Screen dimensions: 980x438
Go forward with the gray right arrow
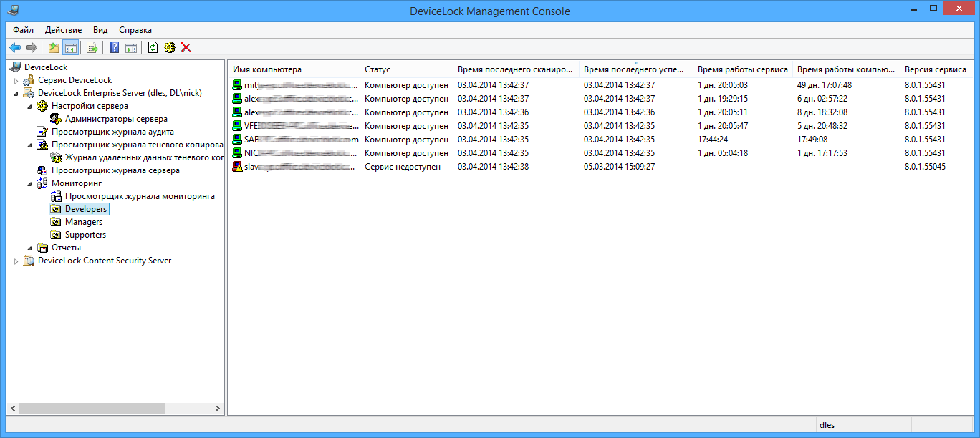(x=31, y=47)
